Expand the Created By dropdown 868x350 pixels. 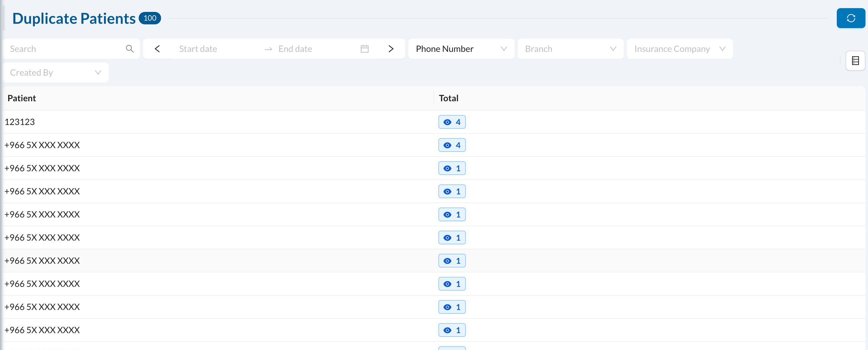coord(56,72)
